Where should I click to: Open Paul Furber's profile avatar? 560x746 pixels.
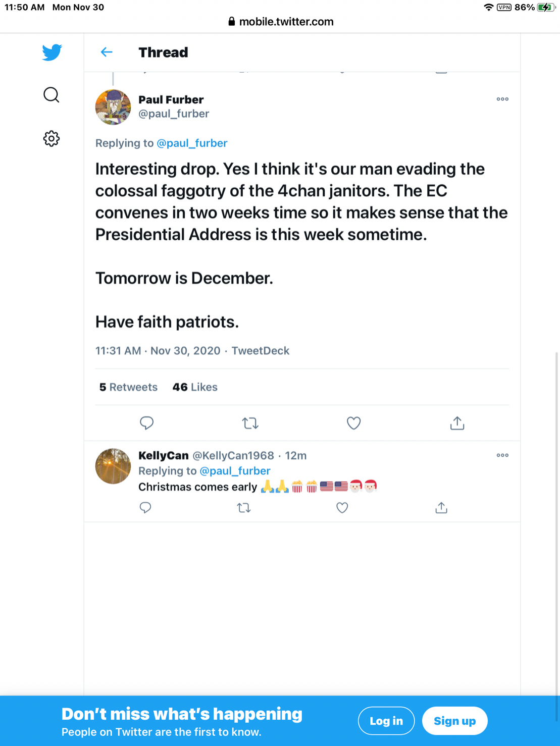click(113, 107)
